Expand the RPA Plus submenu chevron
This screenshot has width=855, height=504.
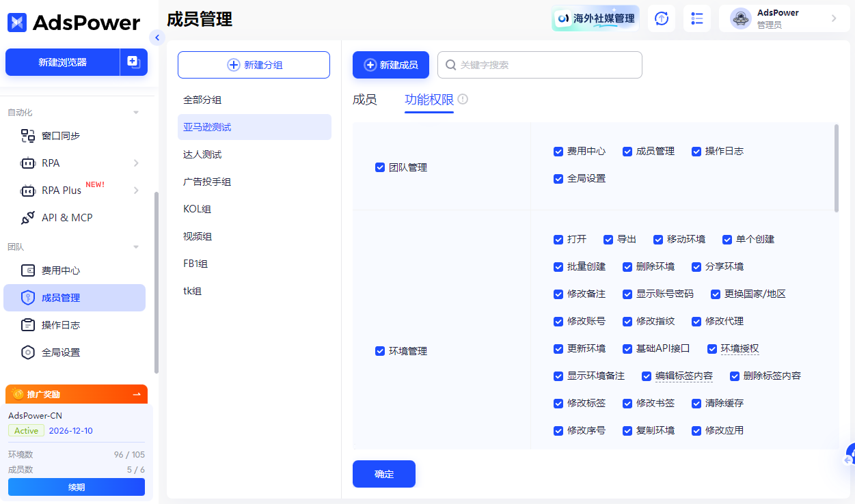(135, 190)
